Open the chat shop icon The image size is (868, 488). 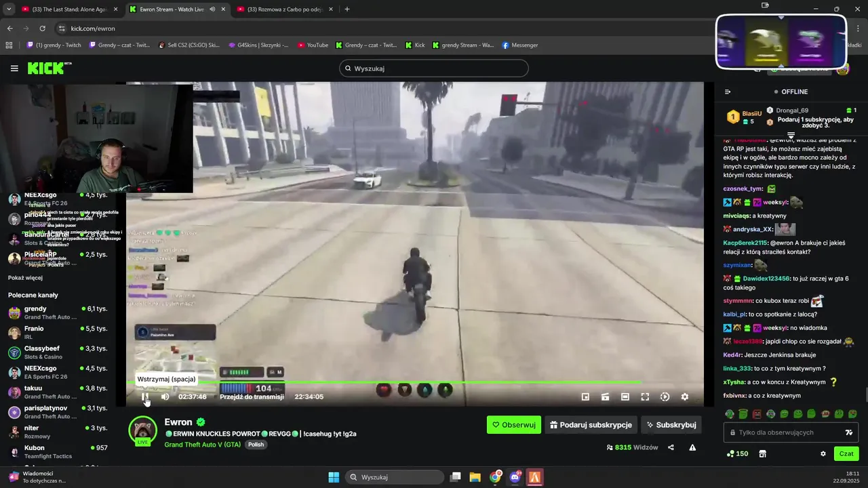[x=762, y=453]
